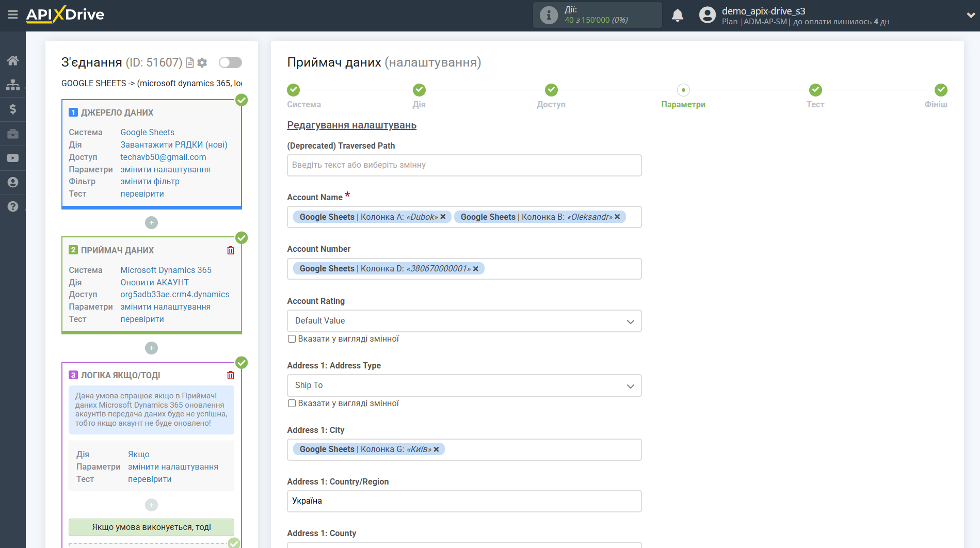980x548 pixels.
Task: Click перевірити in logic block
Action: [x=150, y=479]
